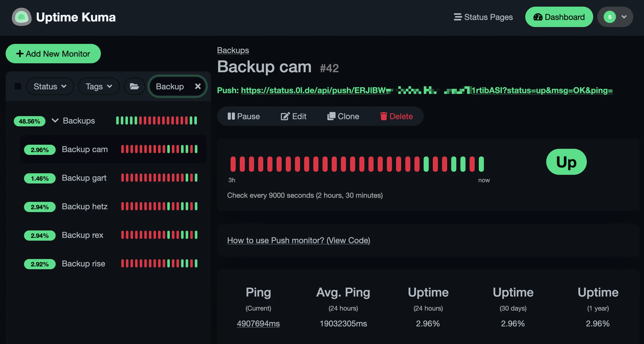
Task: Open the Status filter dropdown
Action: click(50, 87)
